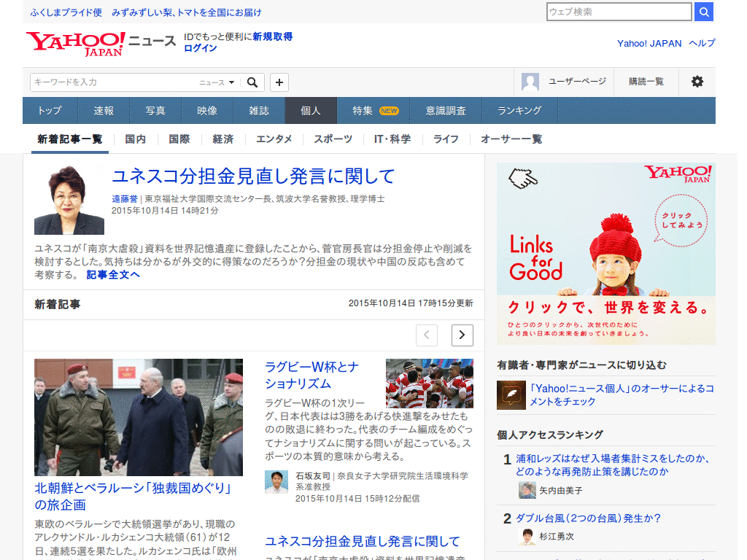Click 矢内由美子 author avatar
The width and height of the screenshot is (747, 560).
click(527, 490)
